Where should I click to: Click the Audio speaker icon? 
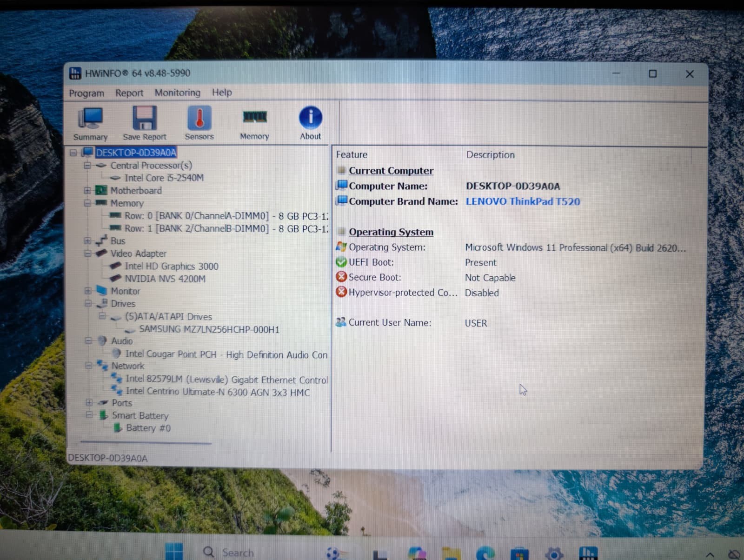[102, 340]
